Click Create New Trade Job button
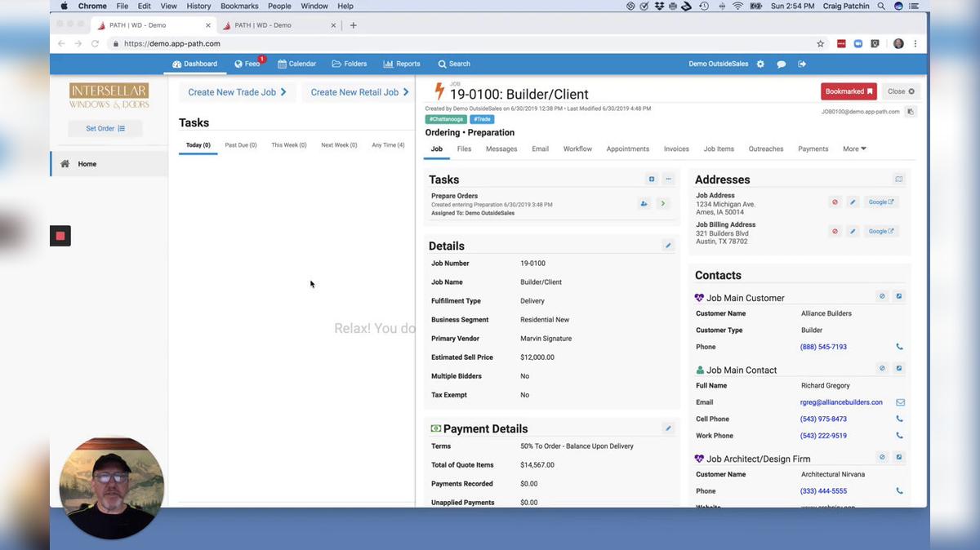The height and width of the screenshot is (550, 980). (237, 92)
